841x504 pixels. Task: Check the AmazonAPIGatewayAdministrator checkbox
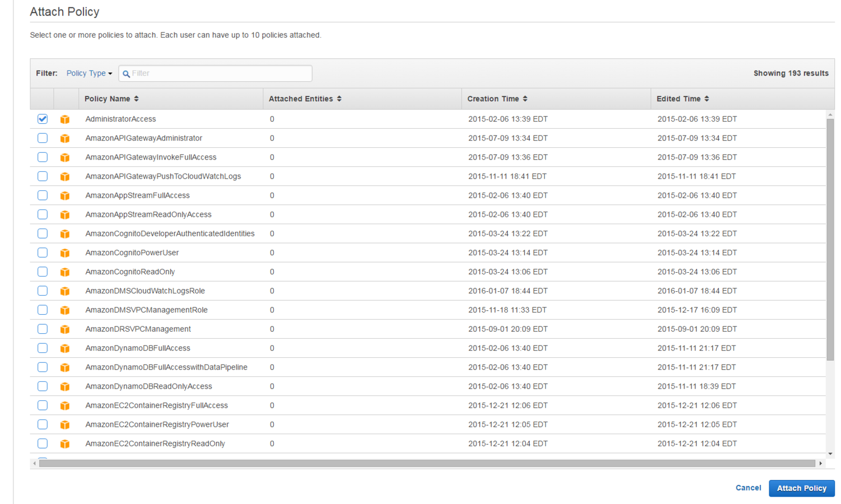pos(43,138)
